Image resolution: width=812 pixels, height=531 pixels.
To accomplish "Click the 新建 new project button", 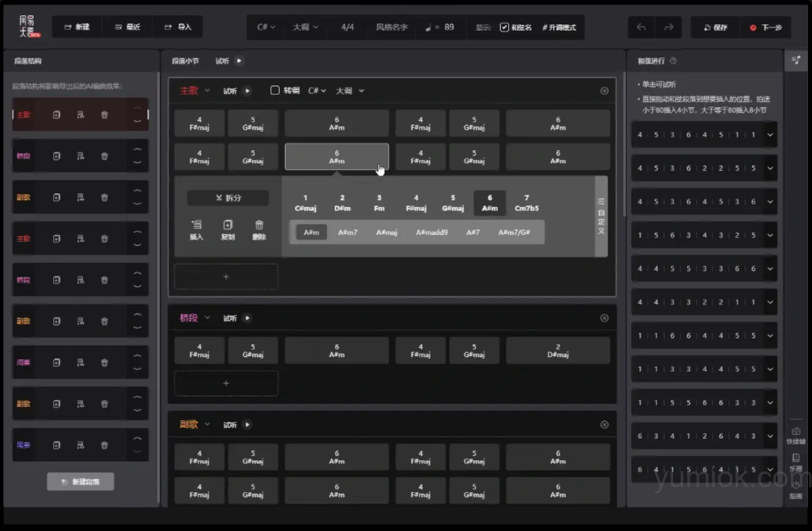I will click(x=77, y=27).
